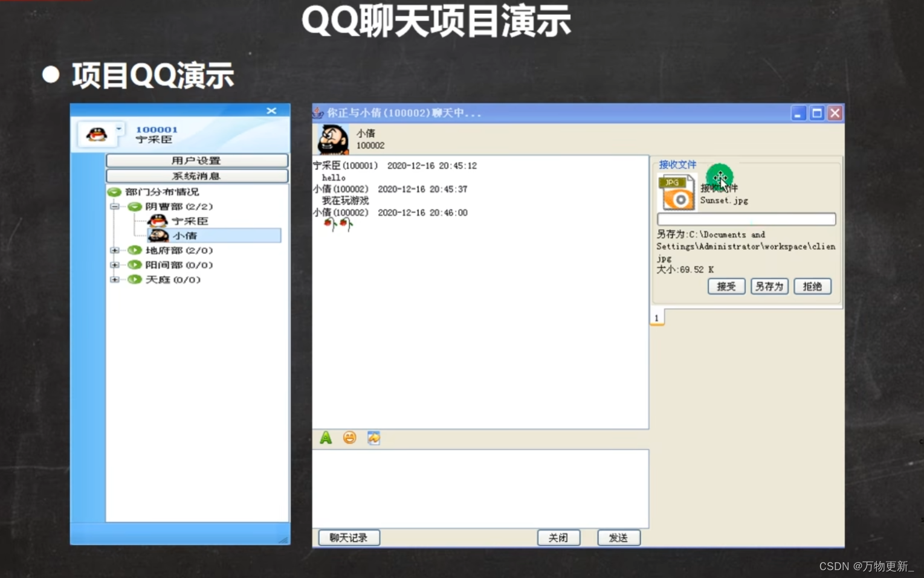Click the green arrow icon beside 天庭
This screenshot has width=924, height=578.
(135, 280)
